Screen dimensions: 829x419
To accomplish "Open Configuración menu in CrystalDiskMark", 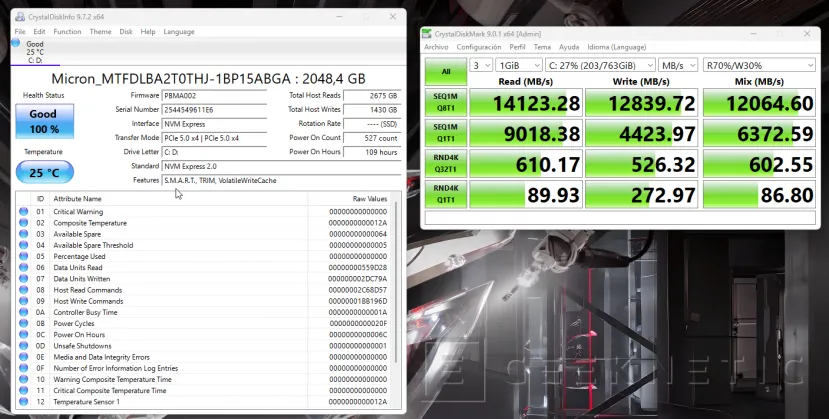I will [x=479, y=47].
